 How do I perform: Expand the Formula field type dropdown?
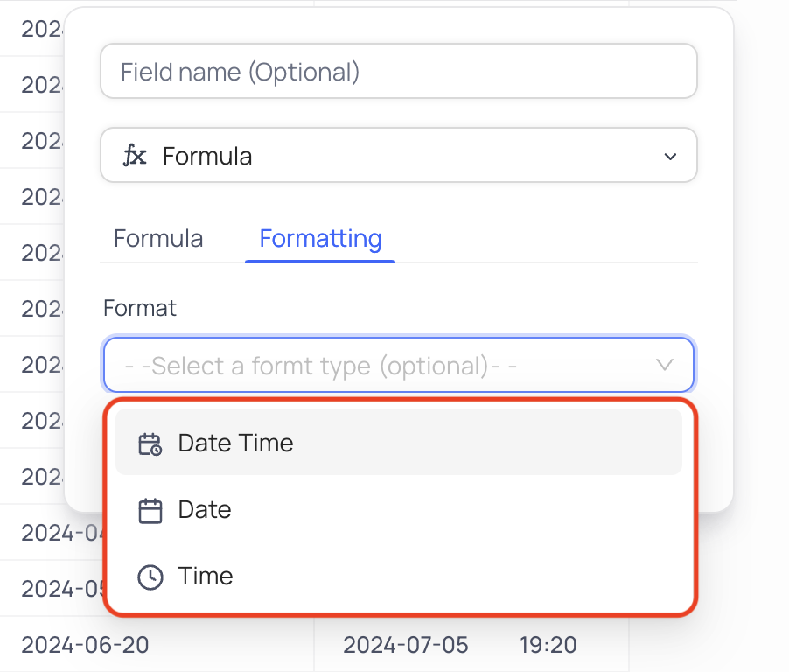[x=399, y=155]
